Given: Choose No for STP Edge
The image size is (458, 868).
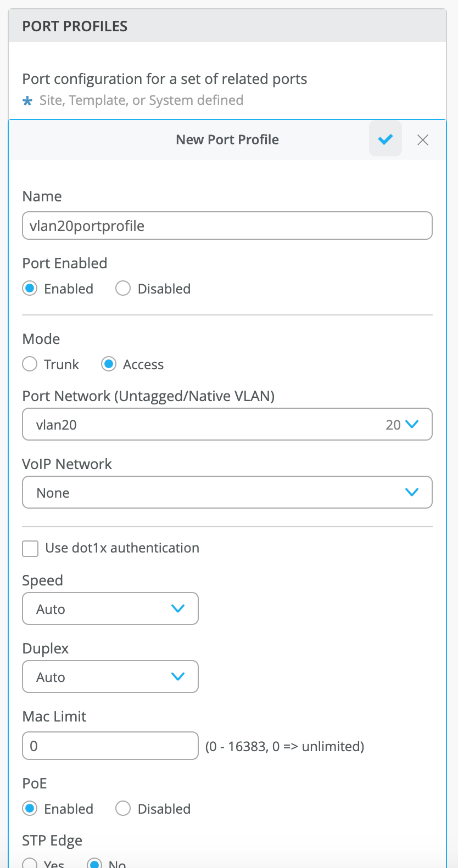Looking at the screenshot, I should click(94, 864).
